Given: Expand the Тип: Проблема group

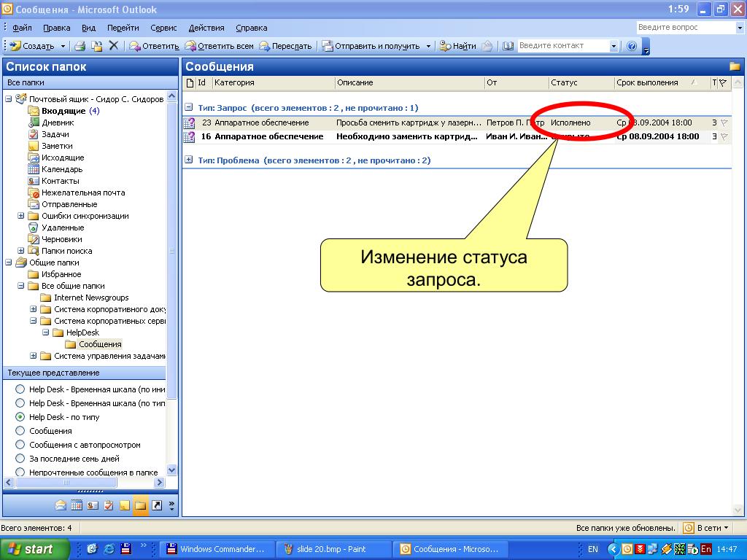Looking at the screenshot, I should [x=189, y=160].
